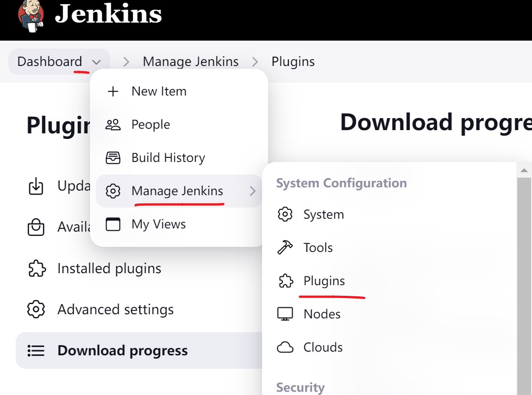This screenshot has height=395, width=532.
Task: Click the Jenkins butler logo
Action: click(31, 16)
